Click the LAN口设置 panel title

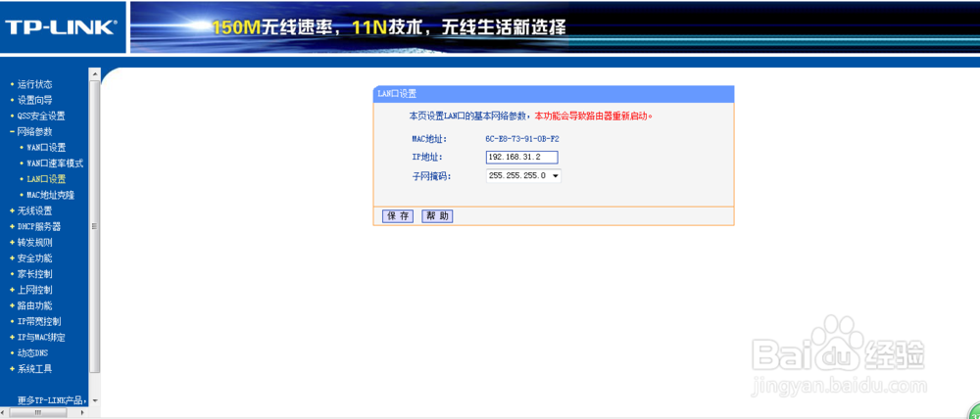click(x=397, y=94)
